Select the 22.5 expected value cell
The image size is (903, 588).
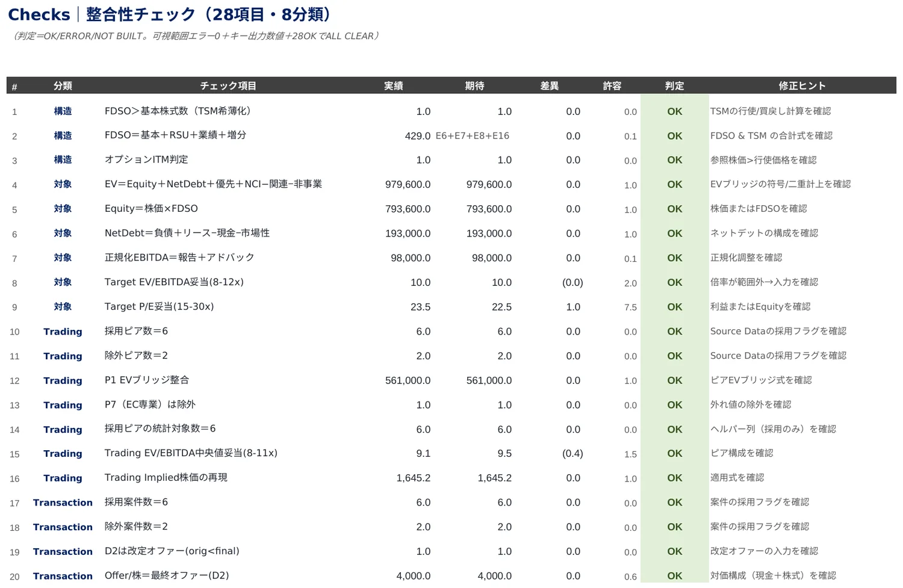pyautogui.click(x=501, y=308)
